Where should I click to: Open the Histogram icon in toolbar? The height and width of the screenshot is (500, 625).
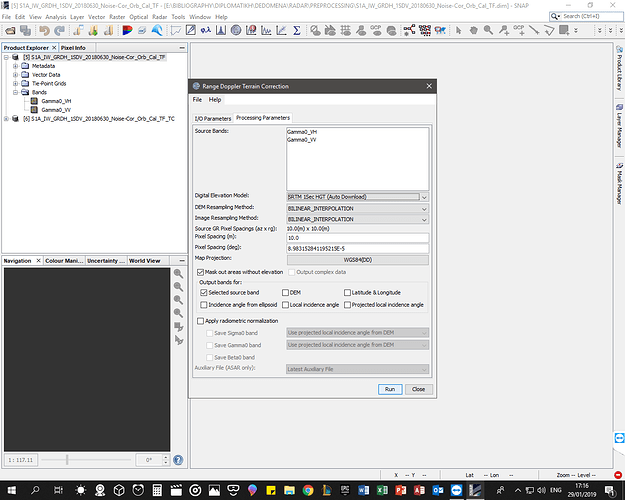pos(221,30)
